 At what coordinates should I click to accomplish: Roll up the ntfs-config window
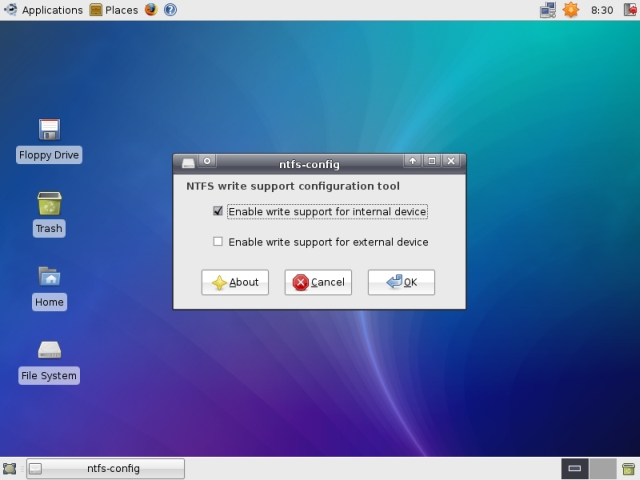point(413,161)
